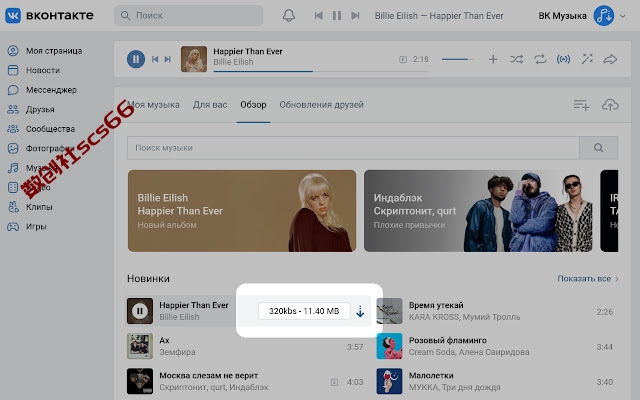Image resolution: width=640 pixels, height=400 pixels.
Task: Open Индаблэк Скриптонит Плохие привычки banner
Action: tap(478, 211)
